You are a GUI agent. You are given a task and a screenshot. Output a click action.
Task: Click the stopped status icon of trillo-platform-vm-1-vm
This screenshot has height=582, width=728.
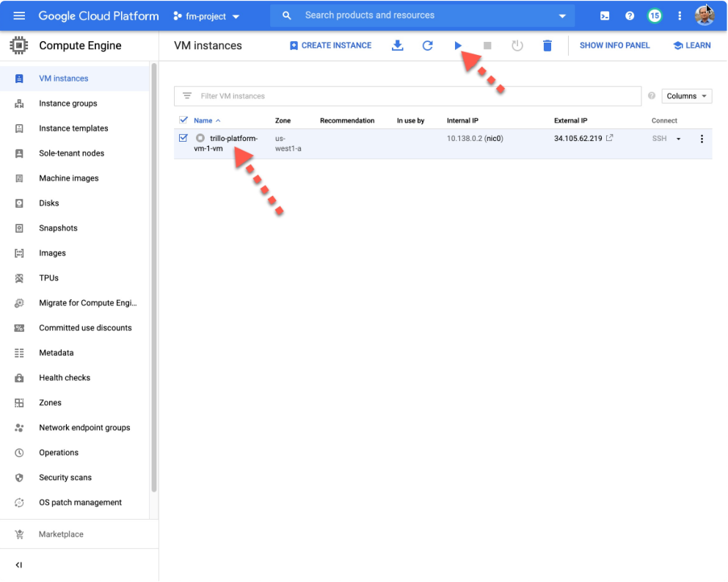click(200, 138)
